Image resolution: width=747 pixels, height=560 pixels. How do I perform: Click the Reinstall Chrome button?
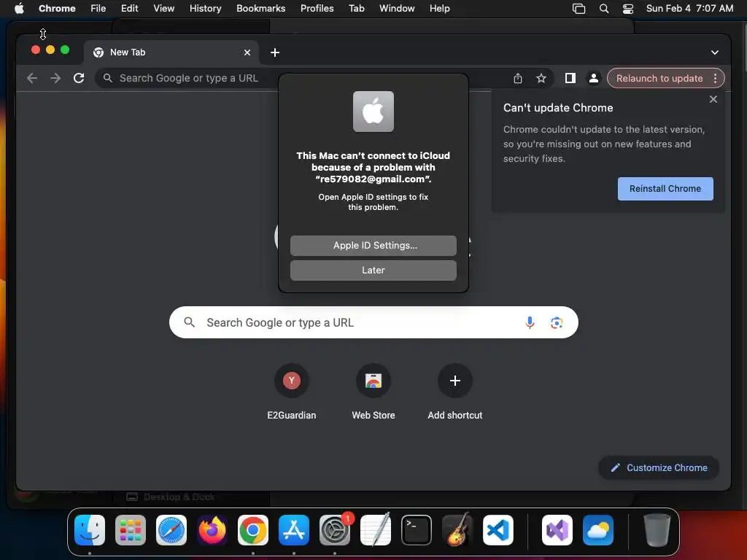click(665, 189)
